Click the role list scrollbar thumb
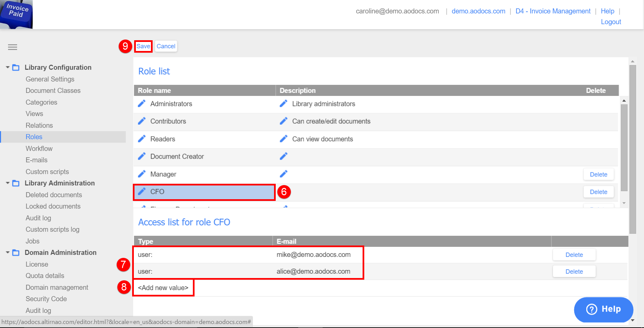Viewport: 644px width, 328px height. click(624, 148)
